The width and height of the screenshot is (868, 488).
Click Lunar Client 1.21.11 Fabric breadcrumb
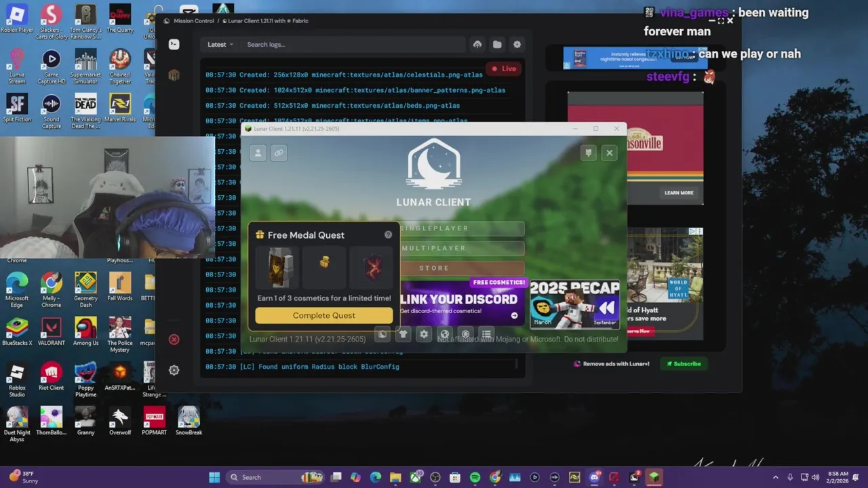pyautogui.click(x=266, y=21)
